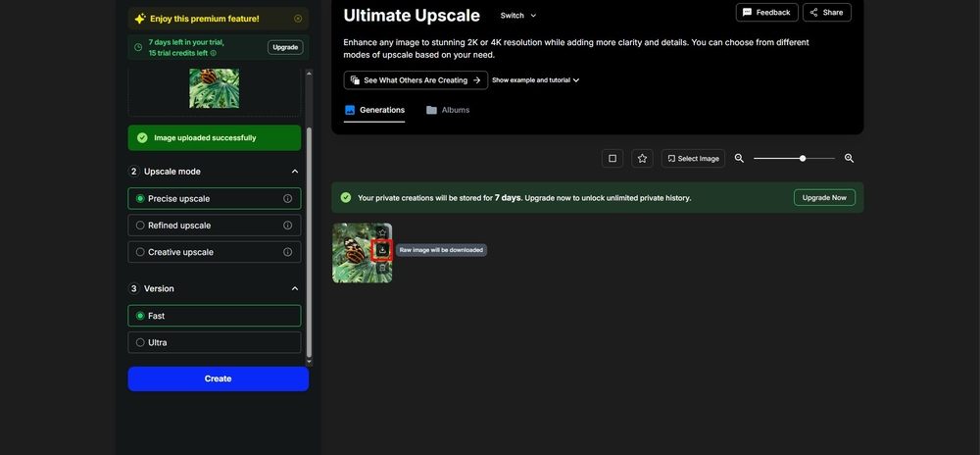980x455 pixels.
Task: Click sidebar scrollbar down arrow
Action: (309, 362)
